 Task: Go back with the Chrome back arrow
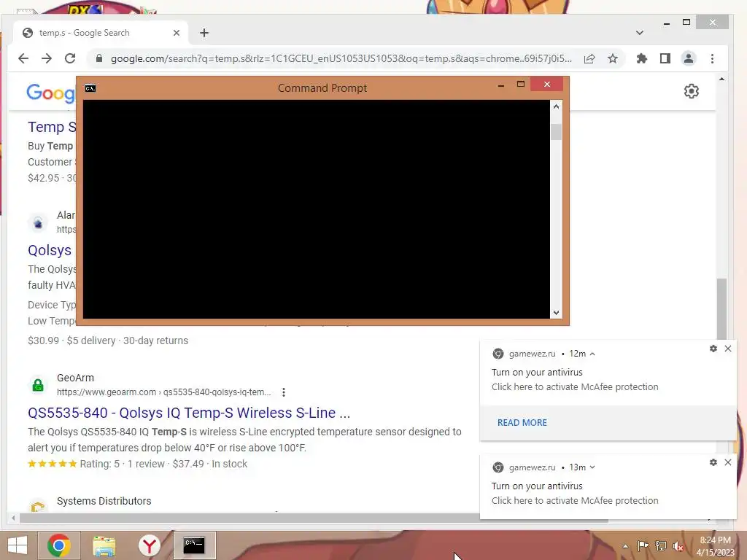click(x=23, y=58)
